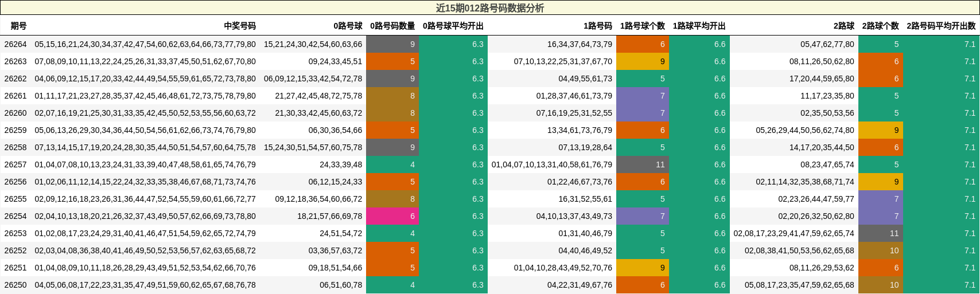Click winning numbers of issue 26264

click(145, 44)
